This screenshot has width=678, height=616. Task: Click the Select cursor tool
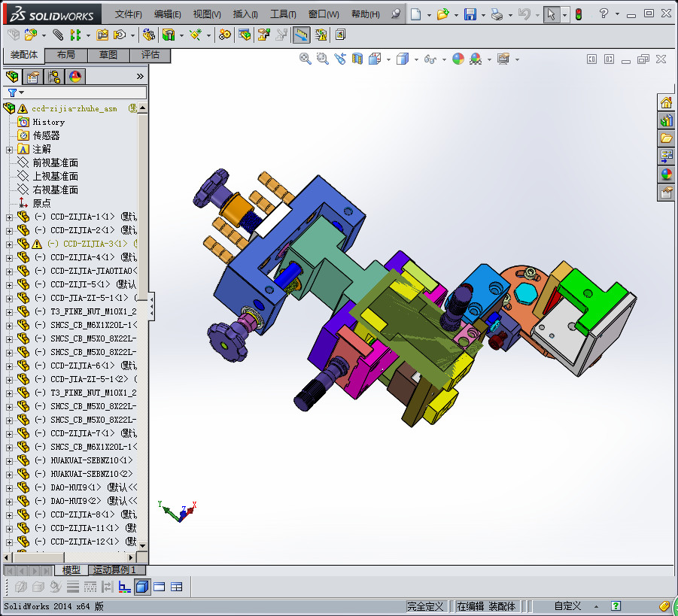[552, 14]
